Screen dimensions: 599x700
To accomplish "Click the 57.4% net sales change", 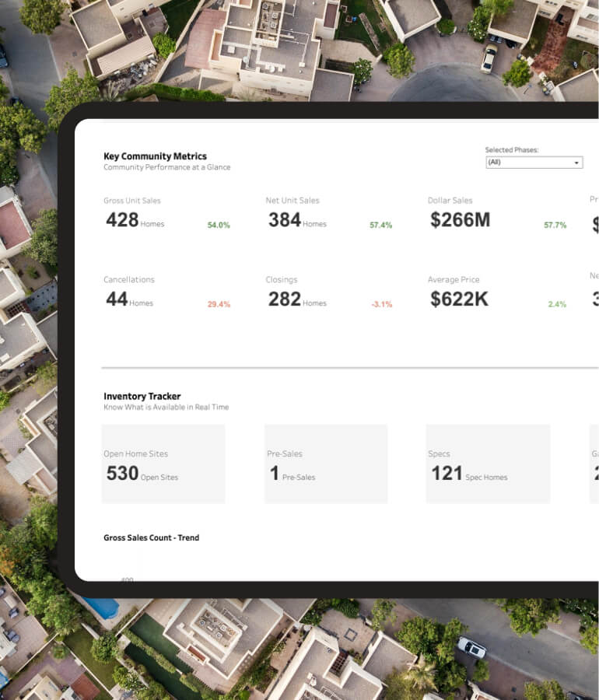I will click(x=380, y=225).
